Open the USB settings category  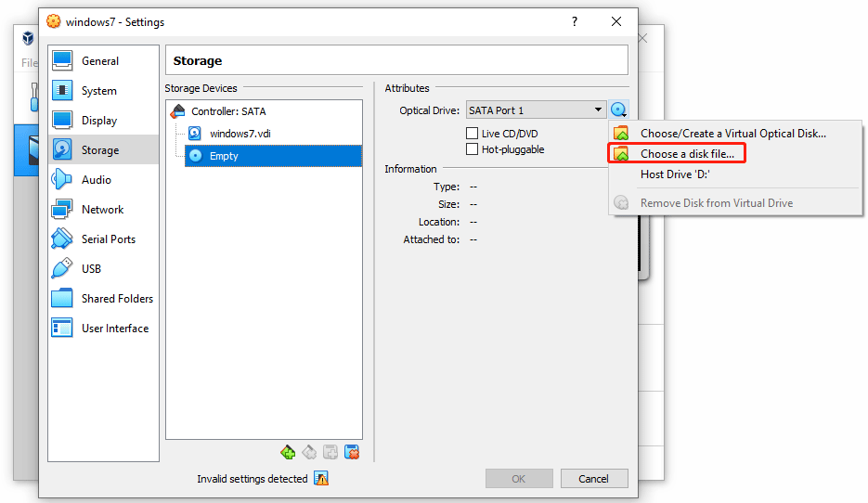point(104,269)
